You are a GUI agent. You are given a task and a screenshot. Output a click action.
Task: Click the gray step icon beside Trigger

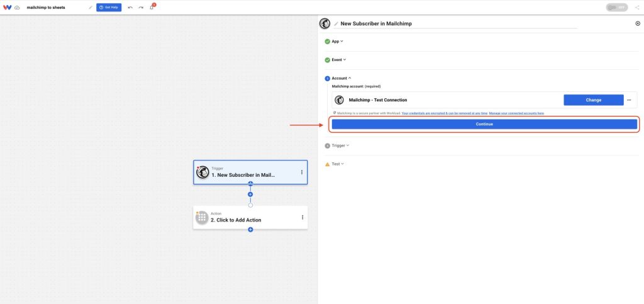pos(327,145)
